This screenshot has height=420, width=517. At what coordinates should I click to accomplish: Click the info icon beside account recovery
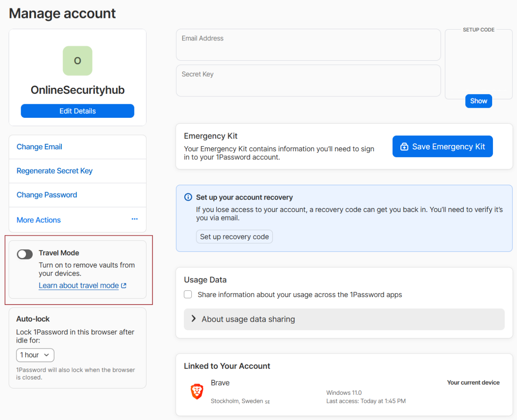tap(188, 197)
